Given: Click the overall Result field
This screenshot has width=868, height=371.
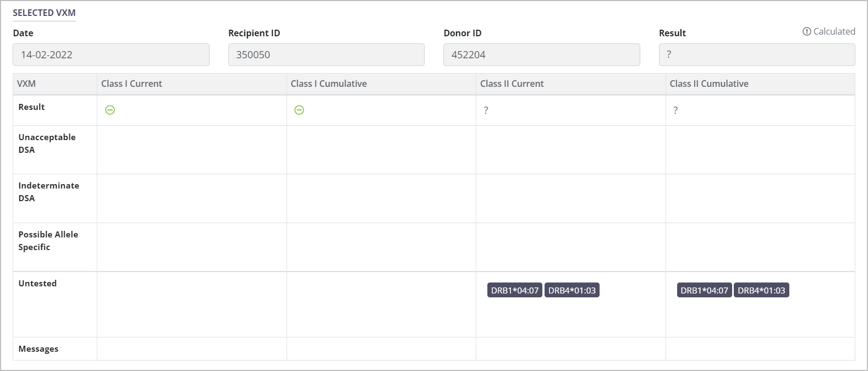Looking at the screenshot, I should click(756, 55).
